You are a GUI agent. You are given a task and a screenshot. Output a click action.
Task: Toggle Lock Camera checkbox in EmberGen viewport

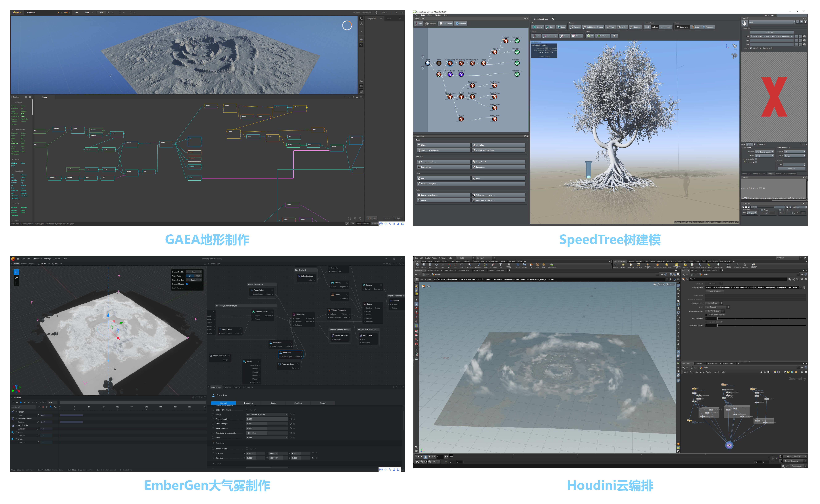(187, 288)
